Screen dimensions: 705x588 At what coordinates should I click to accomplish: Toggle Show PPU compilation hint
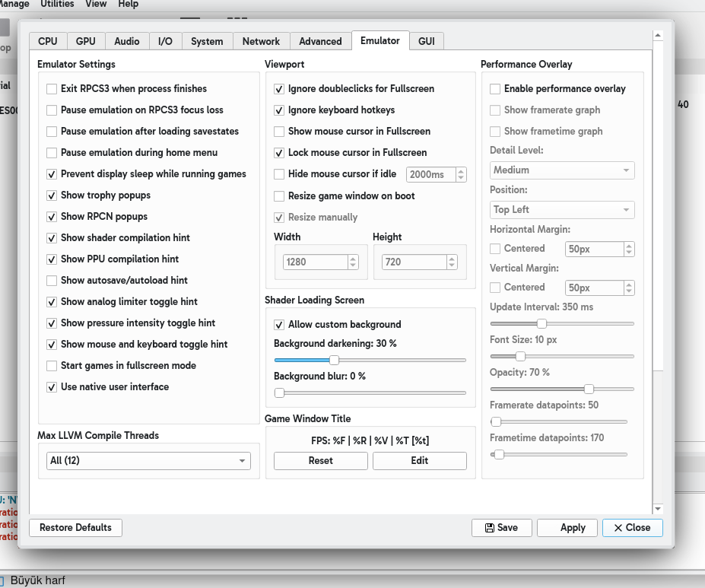(52, 259)
